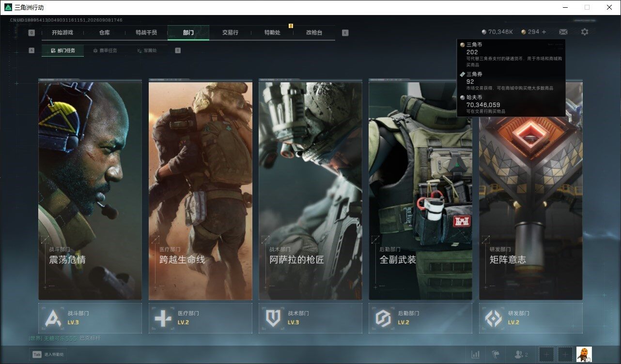Switch to the 改枪台 tab

click(314, 32)
